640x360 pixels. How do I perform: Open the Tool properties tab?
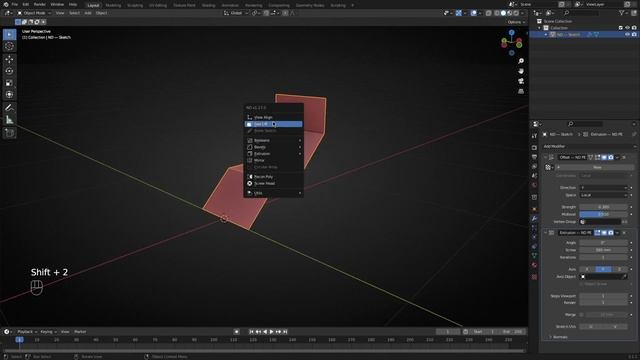tap(534, 136)
